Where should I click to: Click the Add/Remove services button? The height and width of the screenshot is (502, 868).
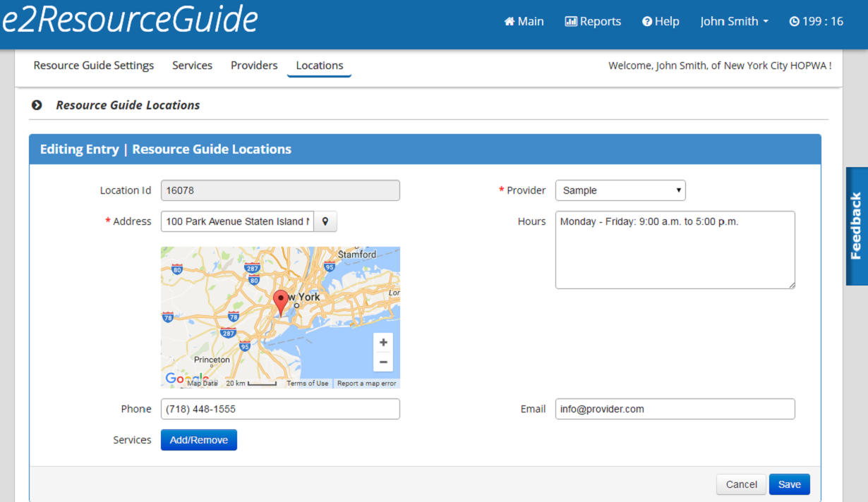pyautogui.click(x=199, y=440)
